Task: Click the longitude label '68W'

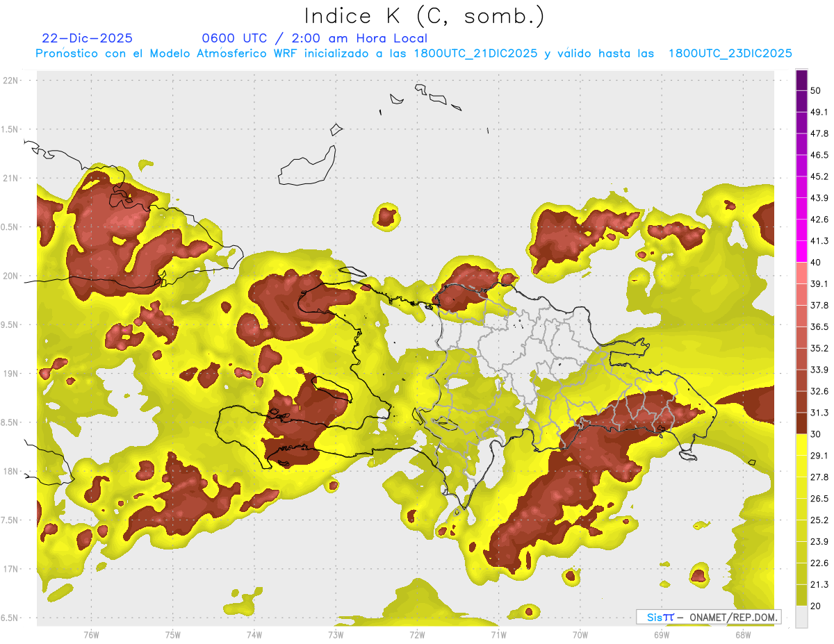Action: [743, 634]
